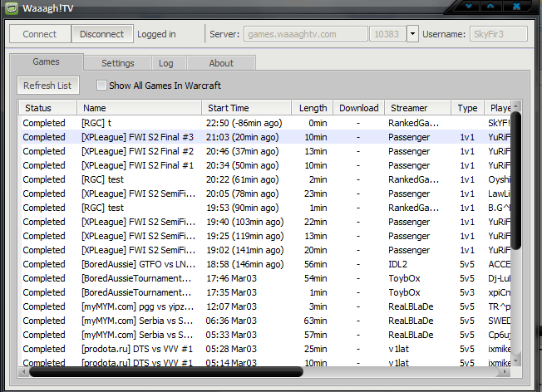This screenshot has height=392, width=542.
Task: Select '[RGC] test' game started at 19:53
Action: [265, 208]
